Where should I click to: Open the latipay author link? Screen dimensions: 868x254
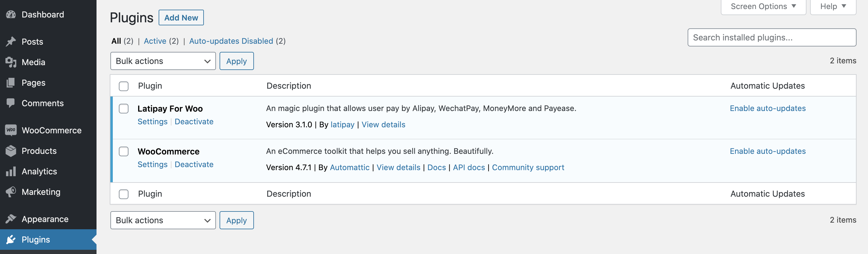342,125
